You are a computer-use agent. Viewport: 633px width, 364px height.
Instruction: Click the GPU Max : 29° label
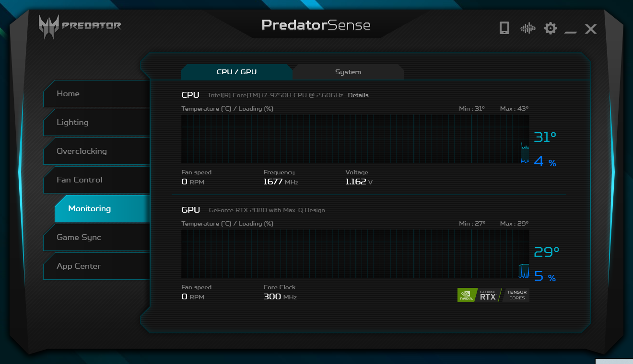click(514, 224)
